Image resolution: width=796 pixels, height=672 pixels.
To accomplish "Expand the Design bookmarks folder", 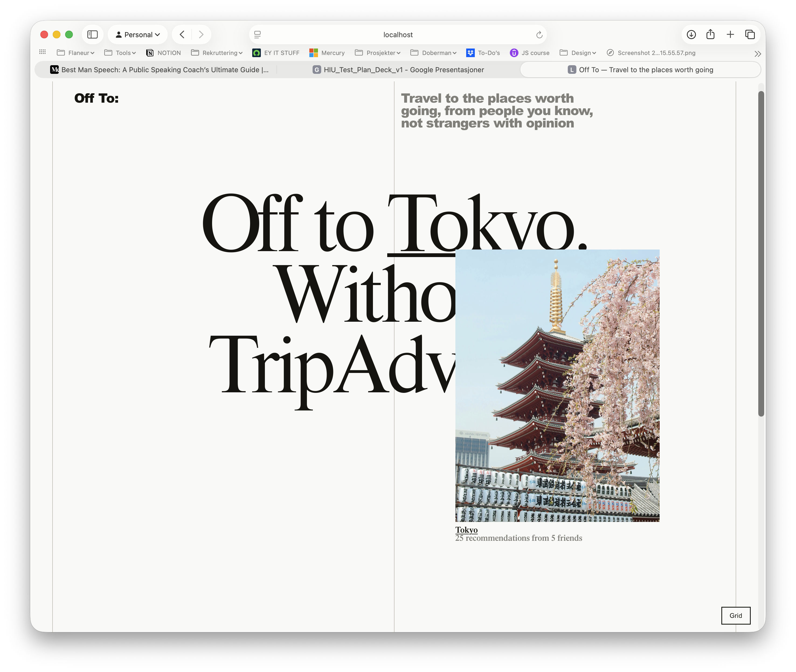I will coord(578,53).
